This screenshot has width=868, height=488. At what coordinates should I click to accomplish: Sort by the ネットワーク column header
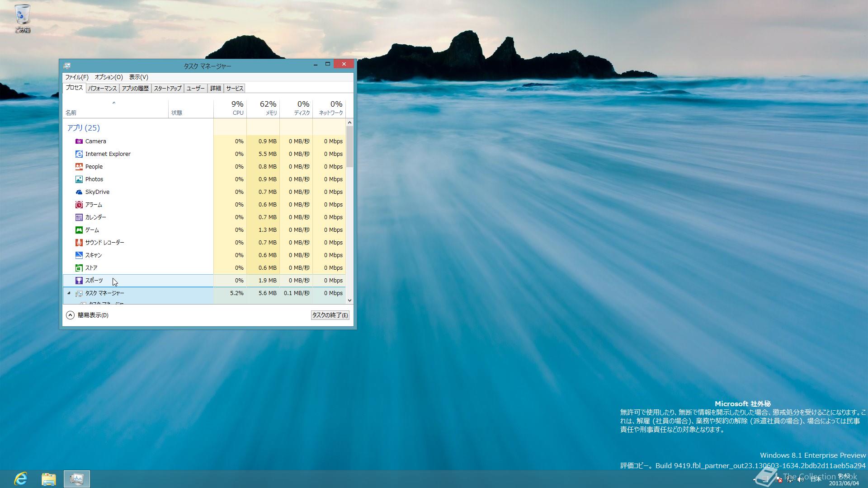point(329,108)
